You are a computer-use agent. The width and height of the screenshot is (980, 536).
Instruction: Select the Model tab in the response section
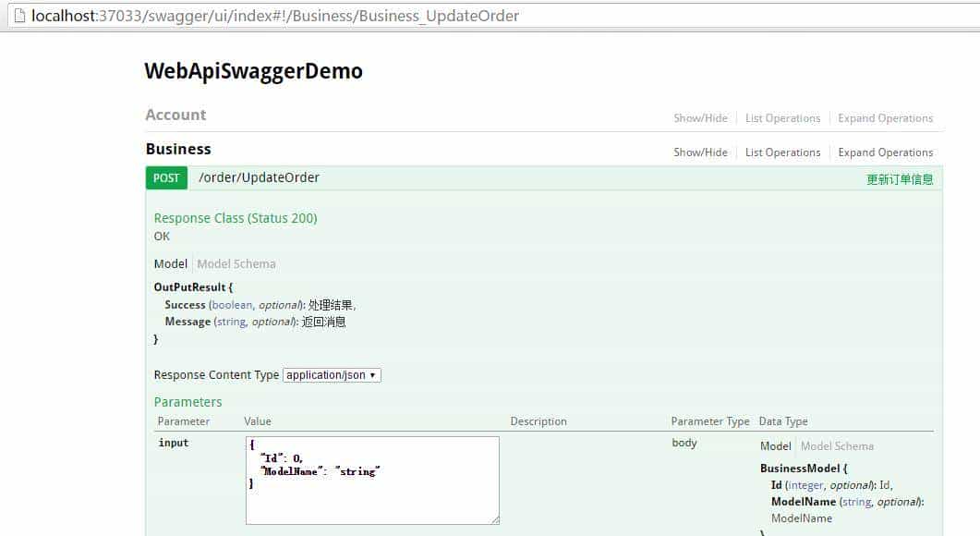[x=170, y=263]
